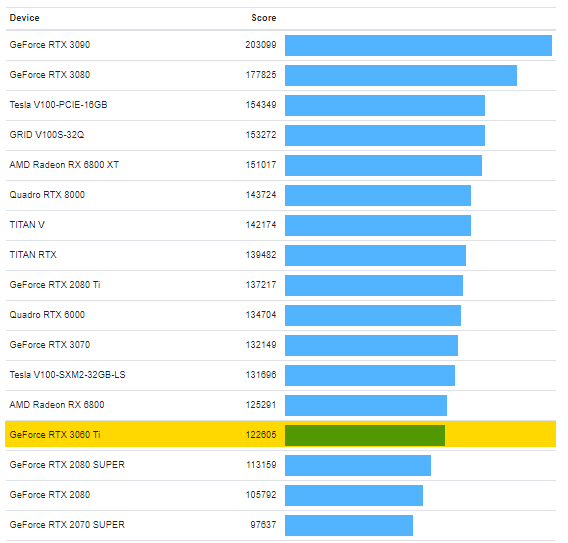This screenshot has width=568, height=543.
Task: Click the score 153272
Action: click(x=261, y=135)
